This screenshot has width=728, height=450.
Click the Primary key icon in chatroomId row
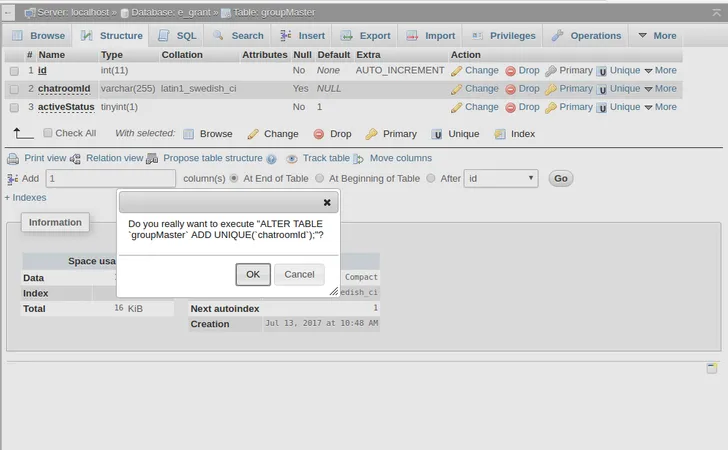point(551,89)
